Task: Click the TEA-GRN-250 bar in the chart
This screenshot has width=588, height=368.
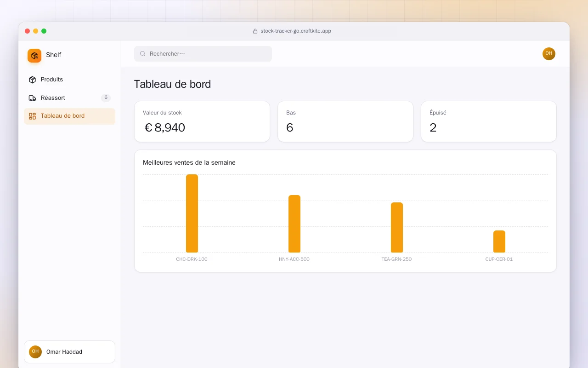Action: pos(397,228)
